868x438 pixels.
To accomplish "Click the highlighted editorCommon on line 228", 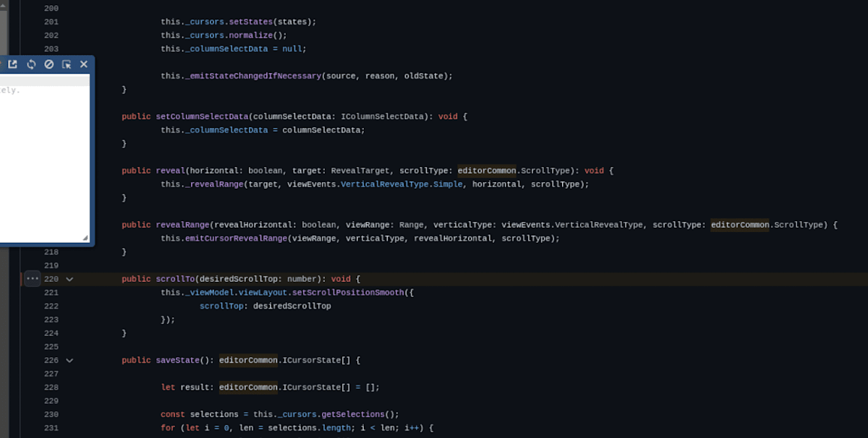I will coord(248,387).
